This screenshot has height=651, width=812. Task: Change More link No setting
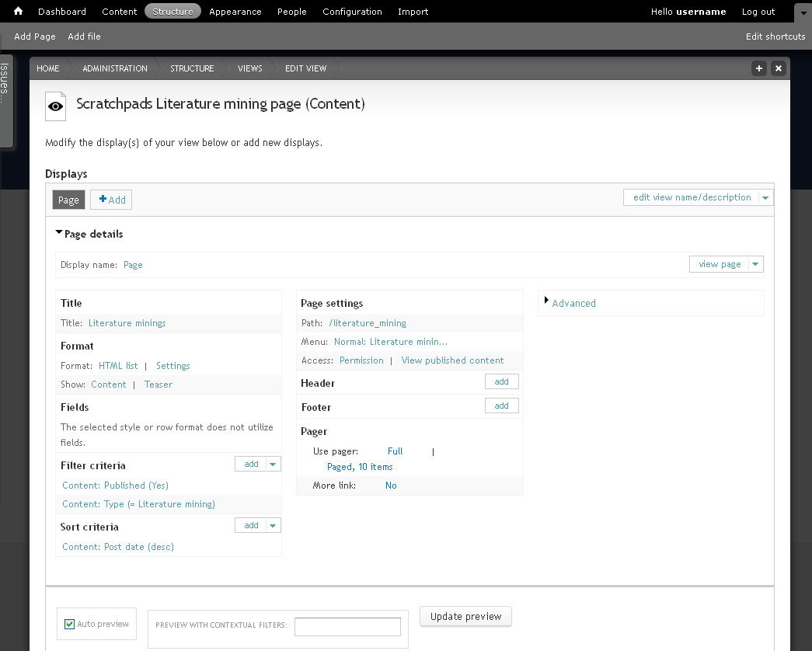[x=391, y=486]
